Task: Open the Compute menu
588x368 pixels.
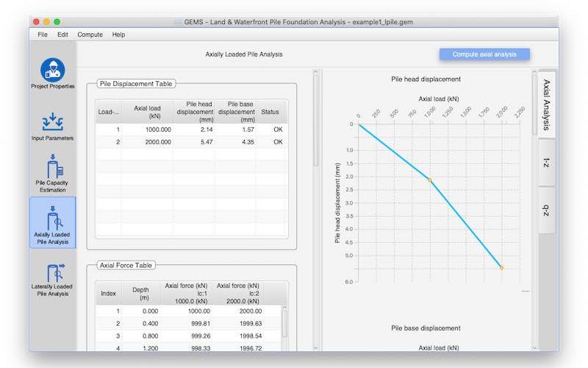Action: pos(90,35)
